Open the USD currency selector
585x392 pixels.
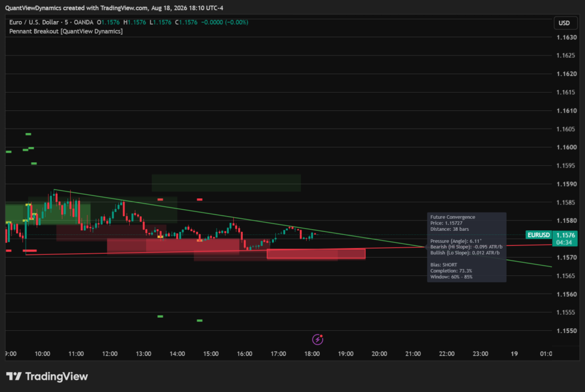click(565, 23)
